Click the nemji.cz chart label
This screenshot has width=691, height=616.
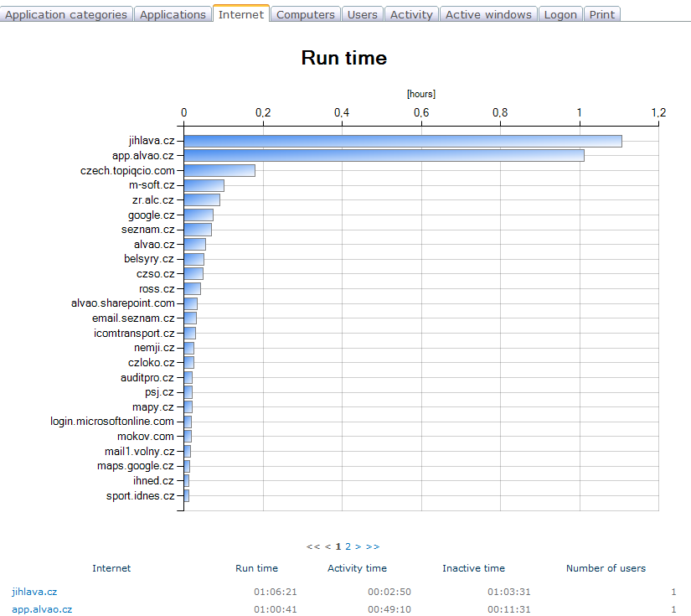tap(154, 348)
